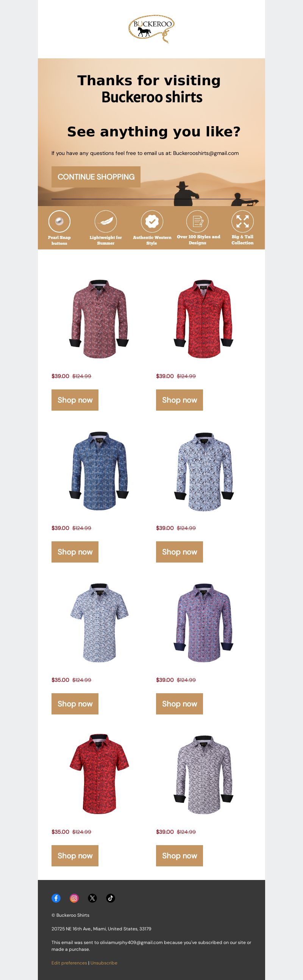This screenshot has height=980, width=303.
Task: Open the Instagram icon in footer
Action: coord(74,898)
